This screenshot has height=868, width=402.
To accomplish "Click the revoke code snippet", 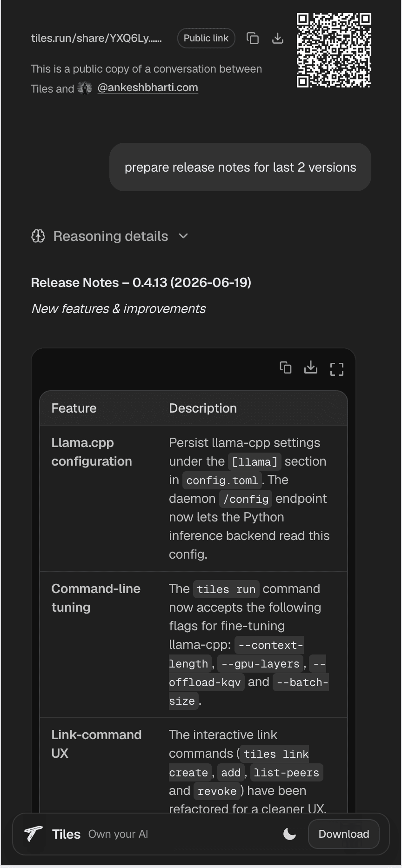I will pyautogui.click(x=217, y=791).
